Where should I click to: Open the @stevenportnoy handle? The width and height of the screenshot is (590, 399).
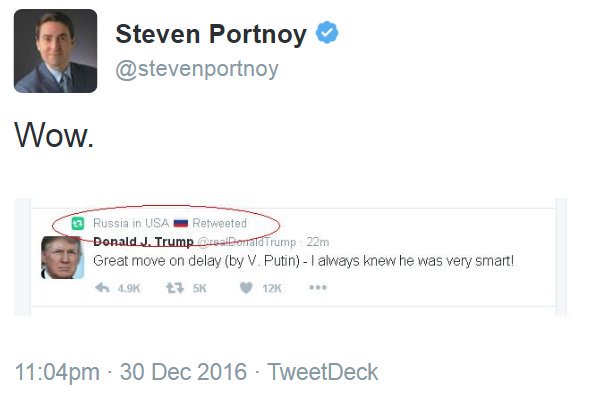pyautogui.click(x=197, y=69)
